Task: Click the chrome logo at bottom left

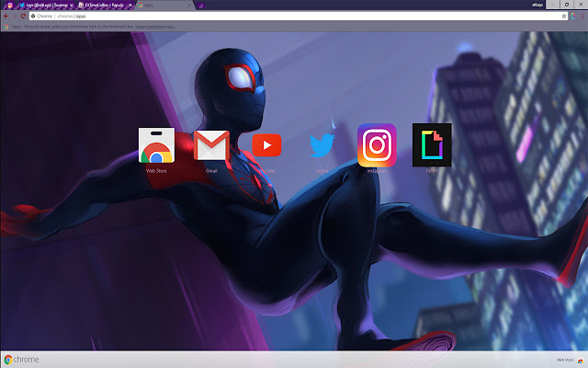Action: (21, 360)
